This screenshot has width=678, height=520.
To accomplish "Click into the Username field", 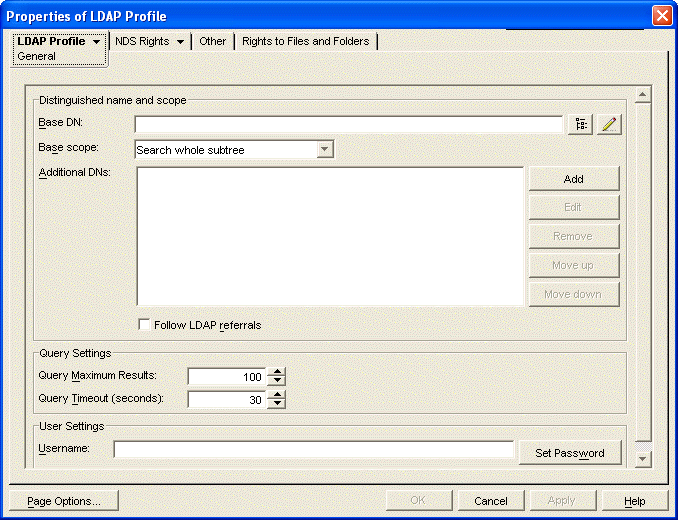I will click(x=313, y=449).
